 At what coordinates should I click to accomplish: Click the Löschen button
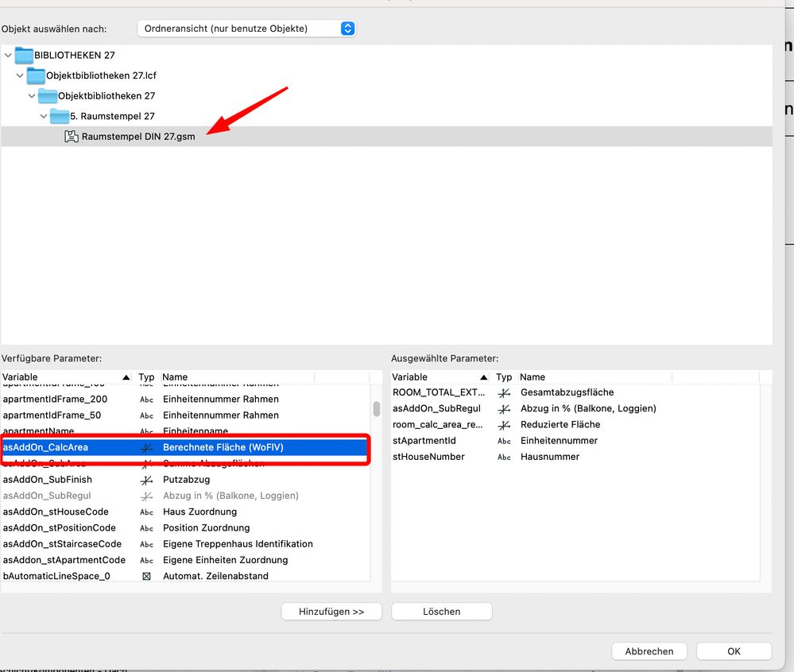pos(442,612)
